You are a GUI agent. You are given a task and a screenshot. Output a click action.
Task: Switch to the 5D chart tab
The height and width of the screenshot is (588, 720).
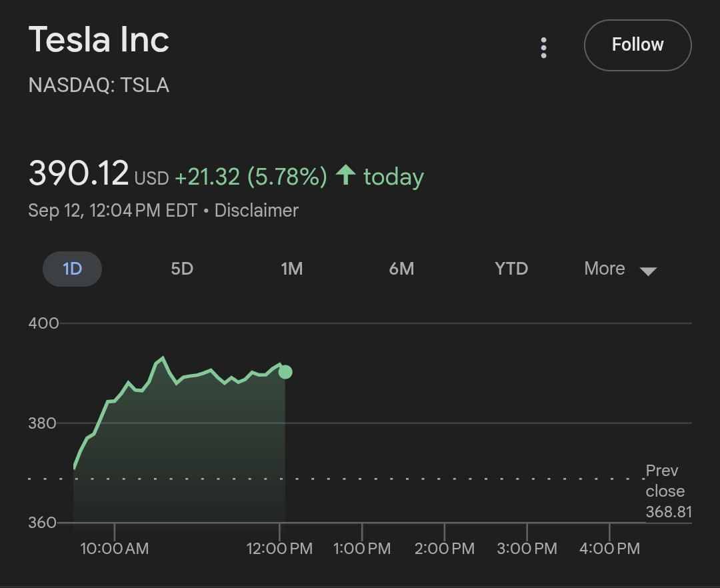point(182,269)
